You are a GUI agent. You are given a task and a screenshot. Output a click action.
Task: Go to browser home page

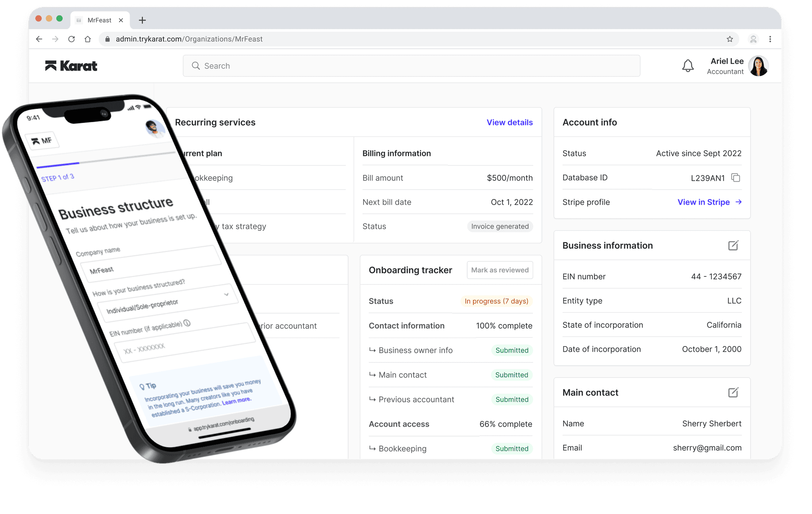[88, 39]
